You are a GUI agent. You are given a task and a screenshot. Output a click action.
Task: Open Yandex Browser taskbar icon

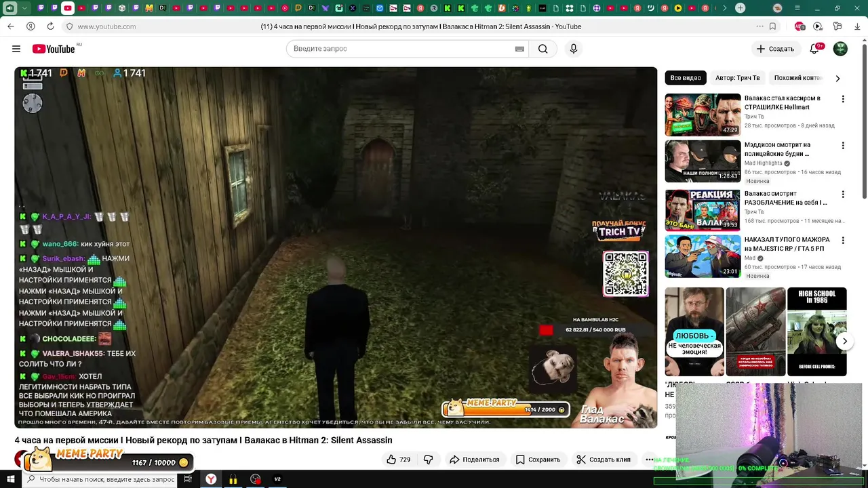pyautogui.click(x=212, y=479)
